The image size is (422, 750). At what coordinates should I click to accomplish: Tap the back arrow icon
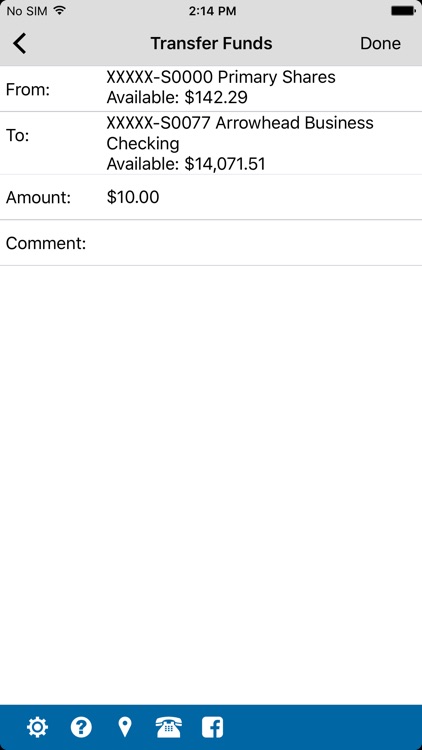click(x=20, y=43)
